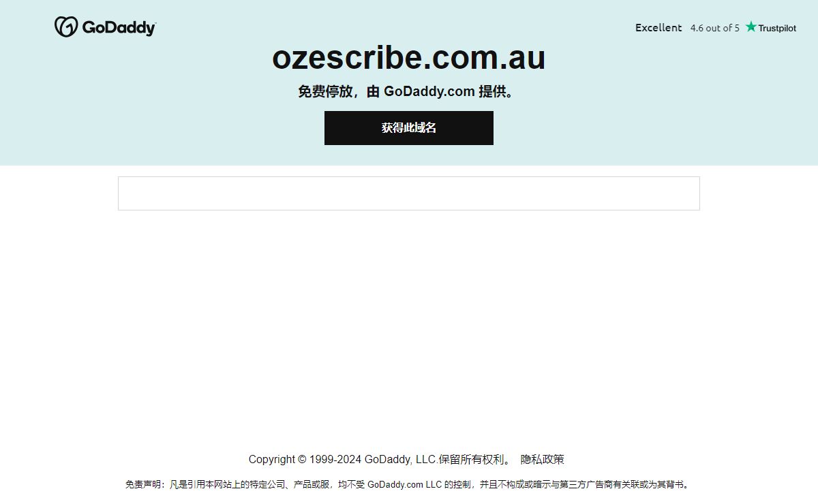Click inside the empty bordered box
The height and width of the screenshot is (504, 818).
point(408,193)
